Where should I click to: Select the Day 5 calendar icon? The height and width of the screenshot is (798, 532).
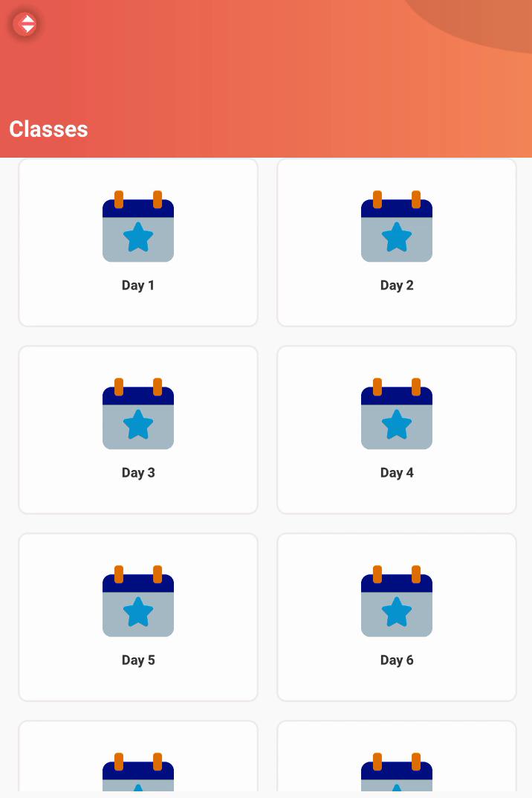(x=138, y=602)
